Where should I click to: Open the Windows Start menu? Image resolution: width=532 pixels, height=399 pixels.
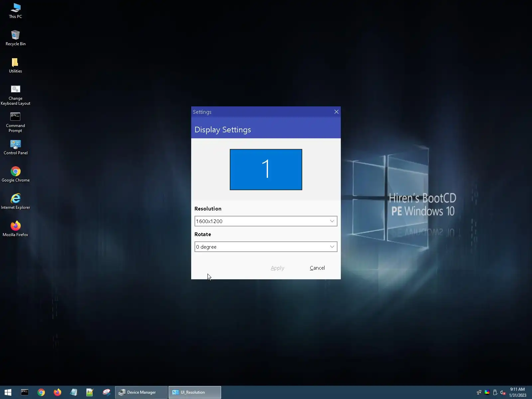pos(8,392)
